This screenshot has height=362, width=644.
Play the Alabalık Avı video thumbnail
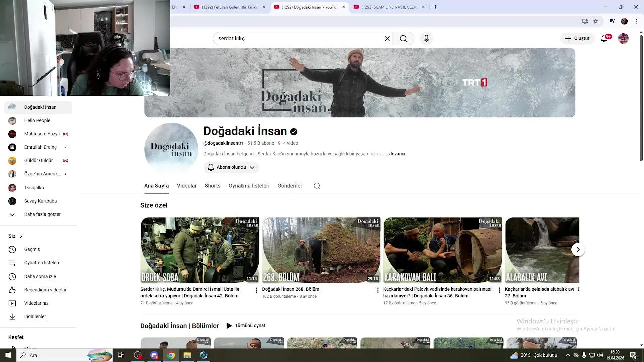542,250
